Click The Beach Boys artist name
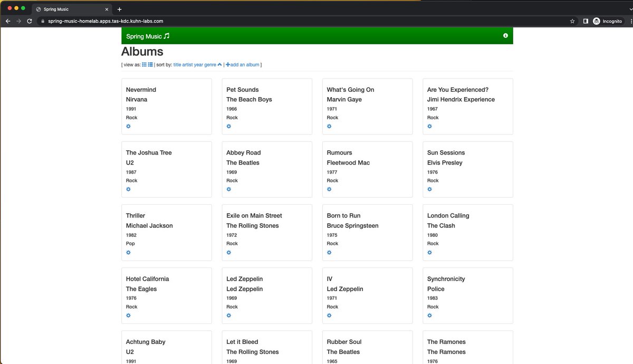 coord(249,99)
